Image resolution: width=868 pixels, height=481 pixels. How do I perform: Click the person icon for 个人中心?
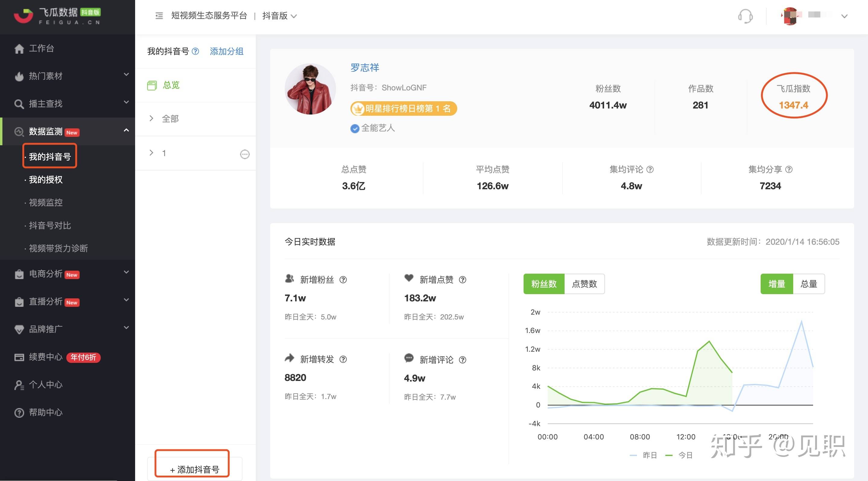click(19, 385)
